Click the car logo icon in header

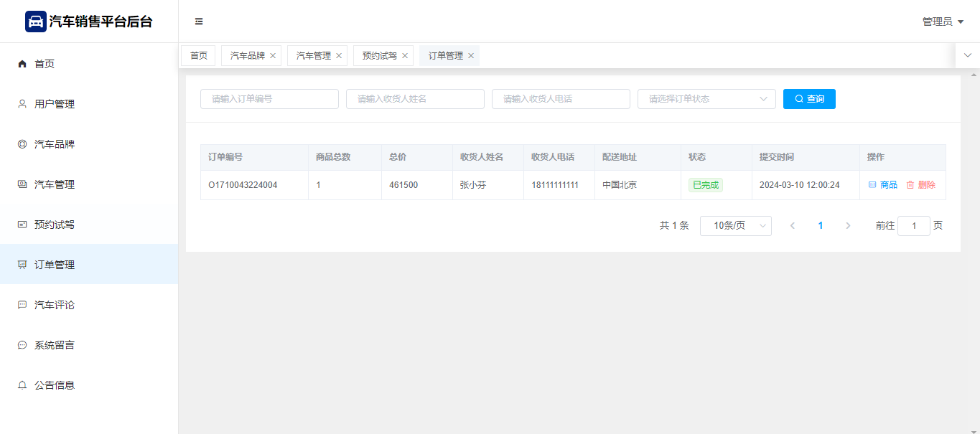point(35,22)
